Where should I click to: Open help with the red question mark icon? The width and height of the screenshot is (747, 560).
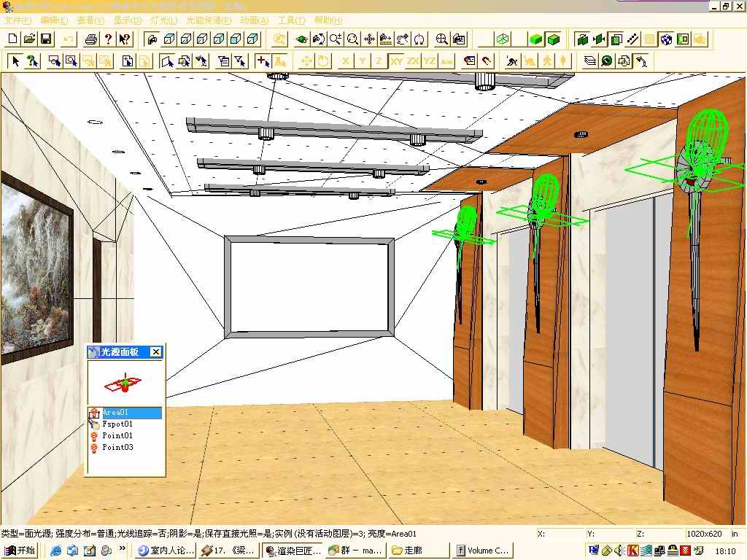pos(108,39)
